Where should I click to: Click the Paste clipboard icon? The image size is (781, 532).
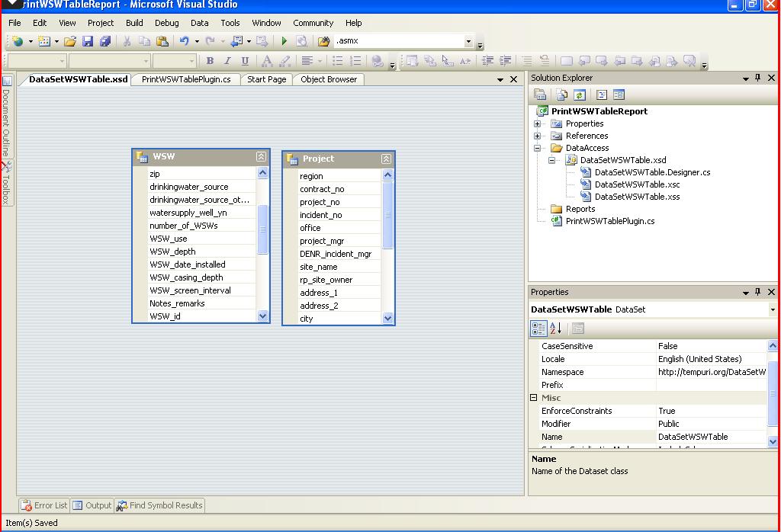pyautogui.click(x=162, y=41)
